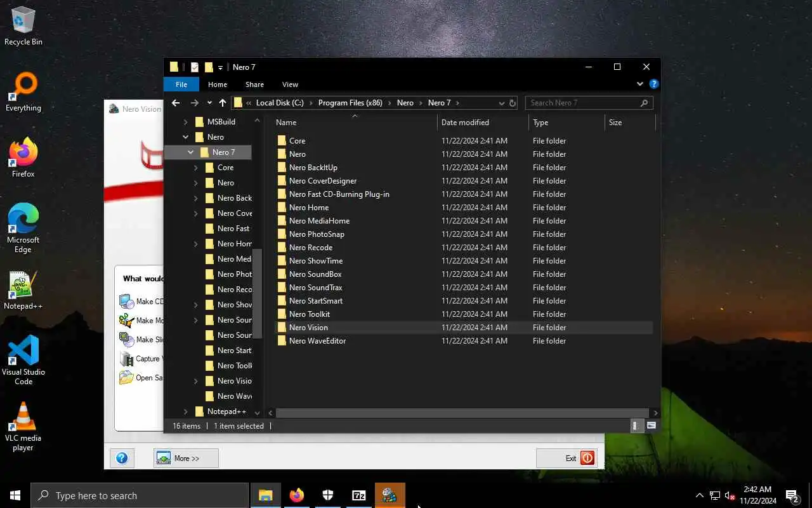Image resolution: width=812 pixels, height=508 pixels.
Task: Click Local Disk (C:) breadcrumb
Action: click(x=280, y=103)
